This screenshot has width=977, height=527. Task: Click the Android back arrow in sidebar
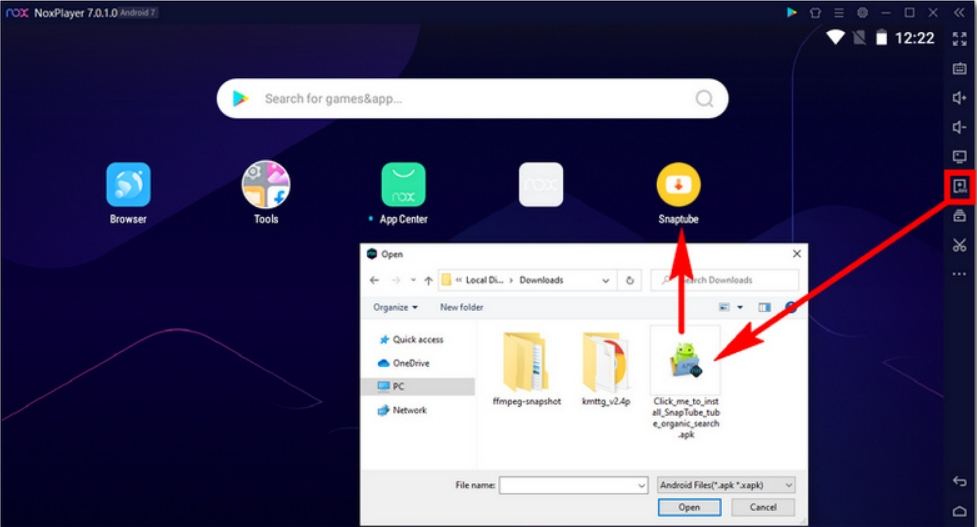(960, 481)
